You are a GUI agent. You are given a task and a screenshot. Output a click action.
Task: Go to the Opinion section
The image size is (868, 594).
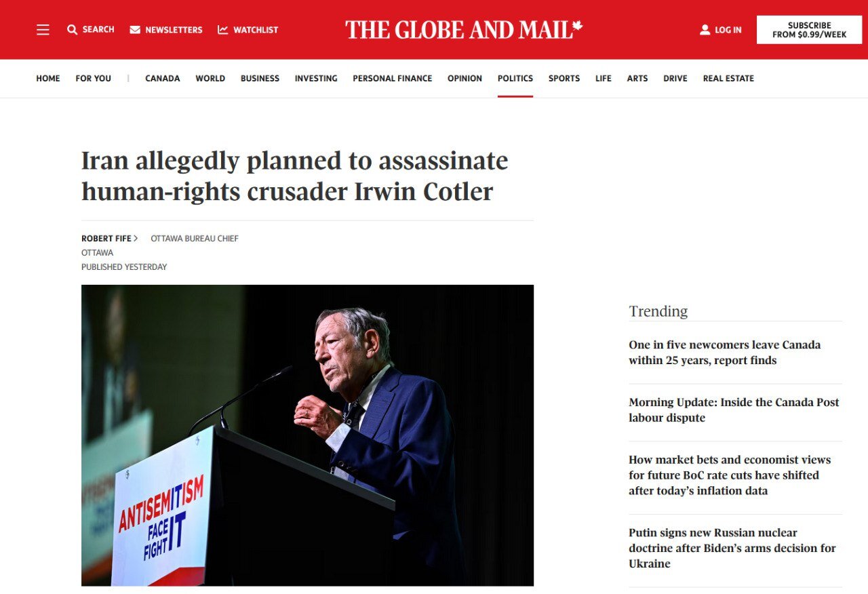click(465, 79)
